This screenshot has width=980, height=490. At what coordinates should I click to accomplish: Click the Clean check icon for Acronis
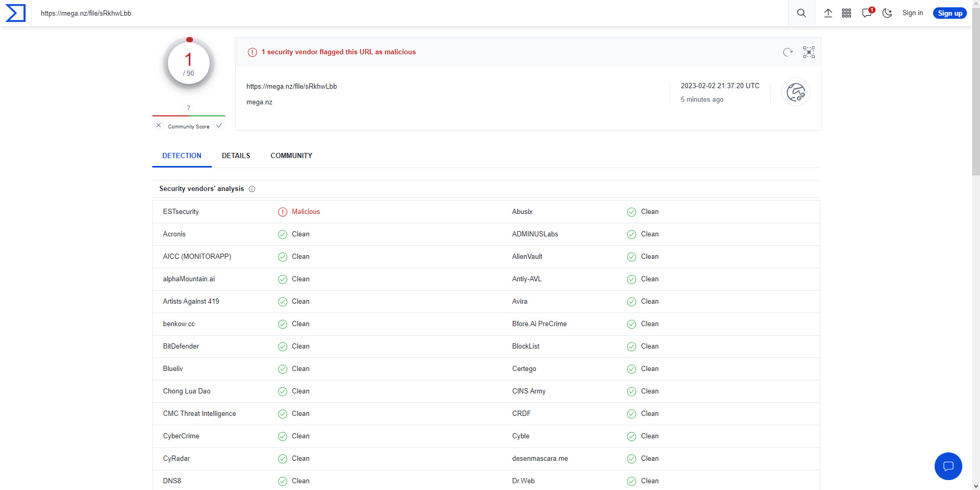(283, 234)
